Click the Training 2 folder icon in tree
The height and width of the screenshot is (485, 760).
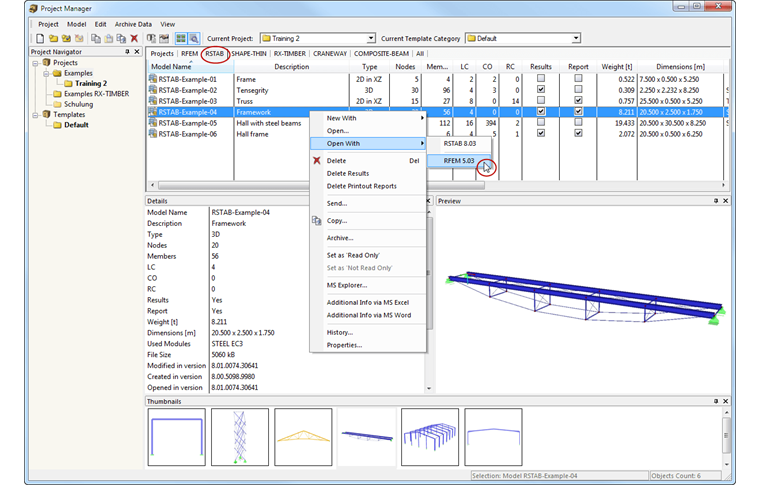tap(68, 83)
